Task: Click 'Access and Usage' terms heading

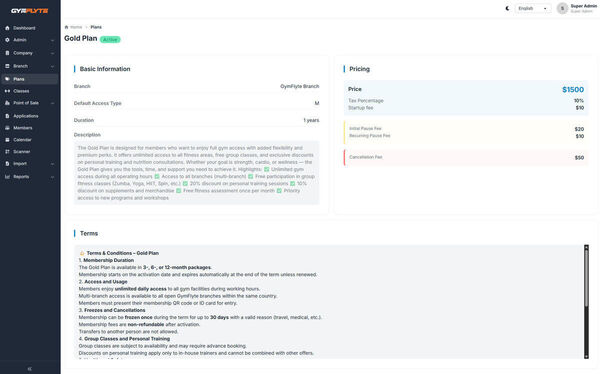Action: (x=106, y=282)
